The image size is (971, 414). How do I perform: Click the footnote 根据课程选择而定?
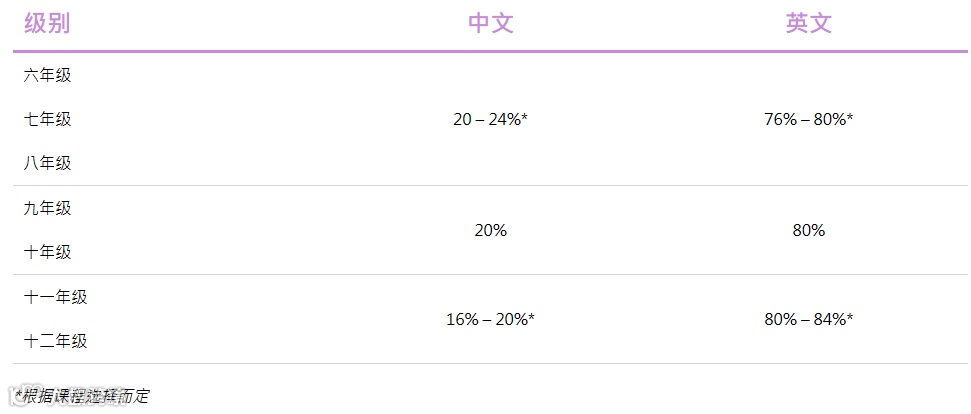click(x=86, y=395)
